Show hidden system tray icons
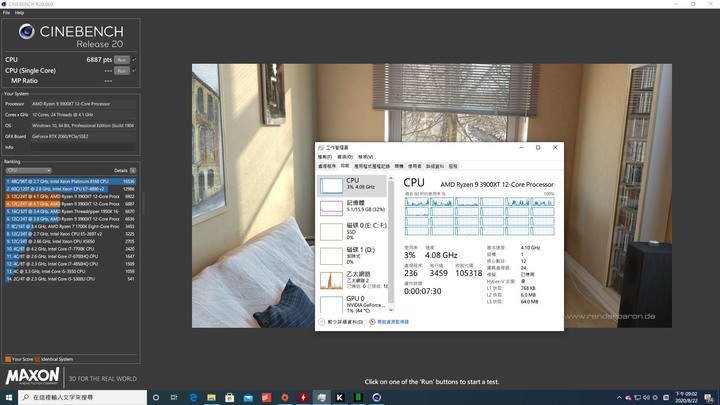Viewport: 720px width, 405px height. 619,398
